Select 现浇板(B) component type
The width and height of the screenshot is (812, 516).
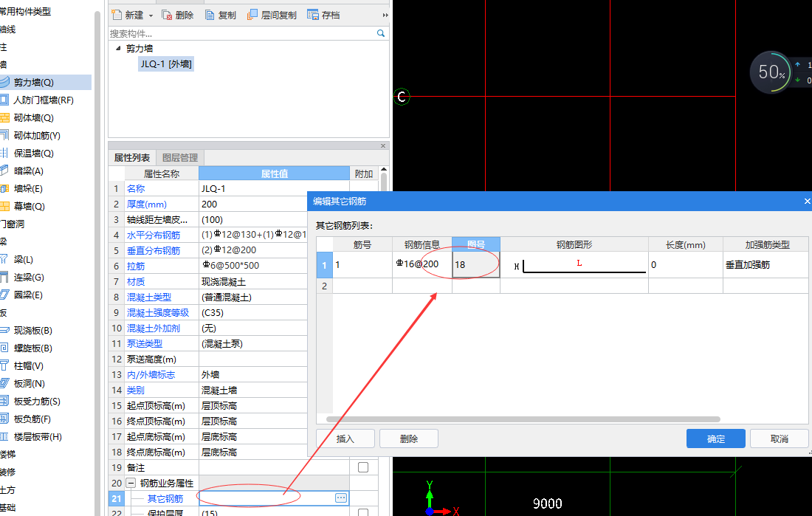[32, 330]
